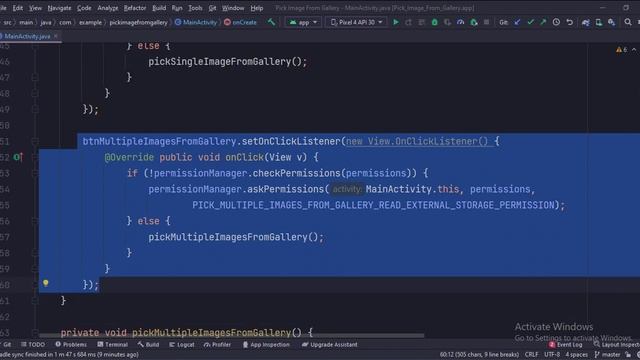Image resolution: width=640 pixels, height=360 pixels.
Task: Open the Pixel 4 API 30 device dropdown
Action: pos(356,22)
